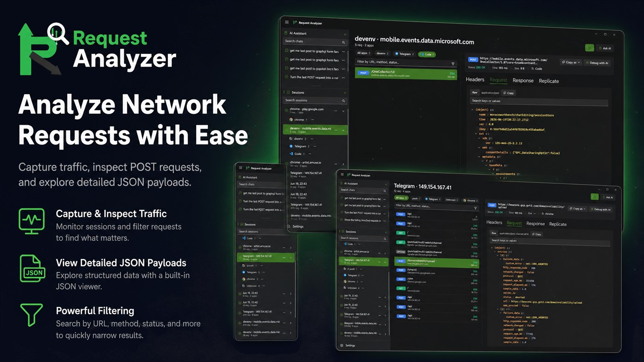644x362 pixels.
Task: Click search icon in top window Search sessions
Action: [343, 101]
